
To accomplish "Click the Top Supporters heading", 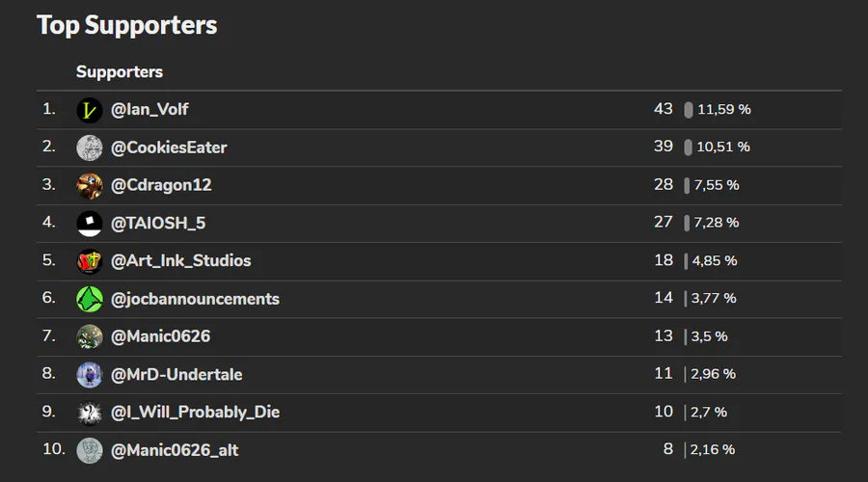I will click(x=126, y=25).
